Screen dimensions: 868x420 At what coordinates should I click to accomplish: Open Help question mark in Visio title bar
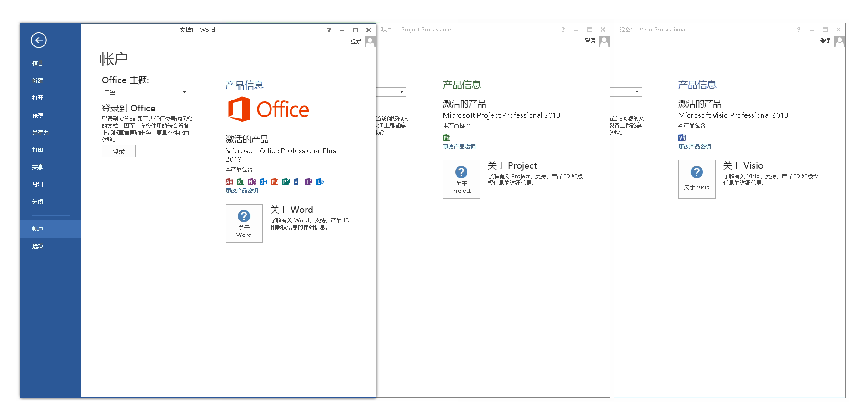click(x=798, y=30)
